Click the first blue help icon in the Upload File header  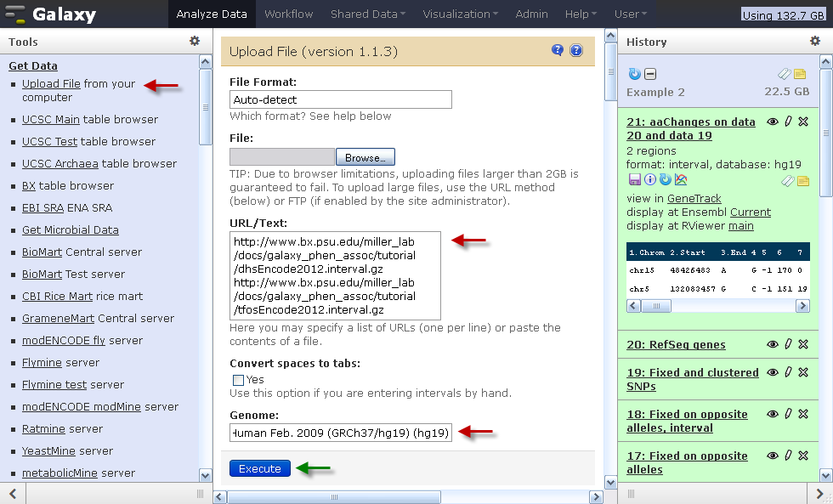click(558, 50)
